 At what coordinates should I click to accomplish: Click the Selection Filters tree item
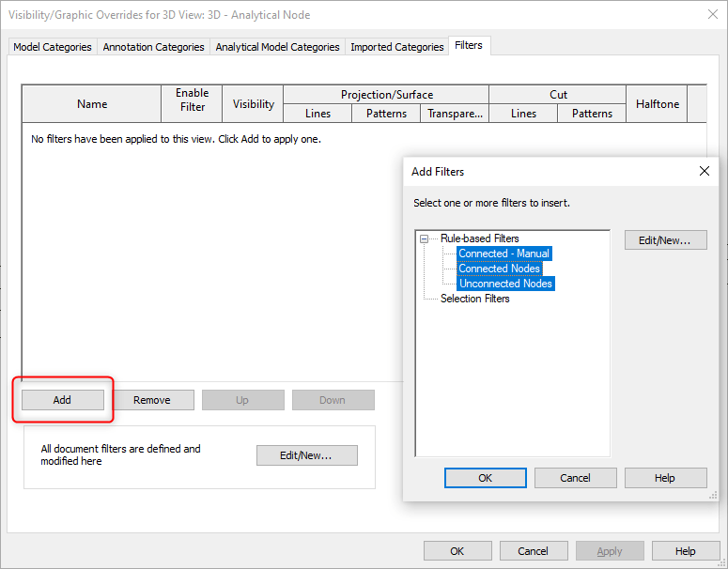[474, 299]
